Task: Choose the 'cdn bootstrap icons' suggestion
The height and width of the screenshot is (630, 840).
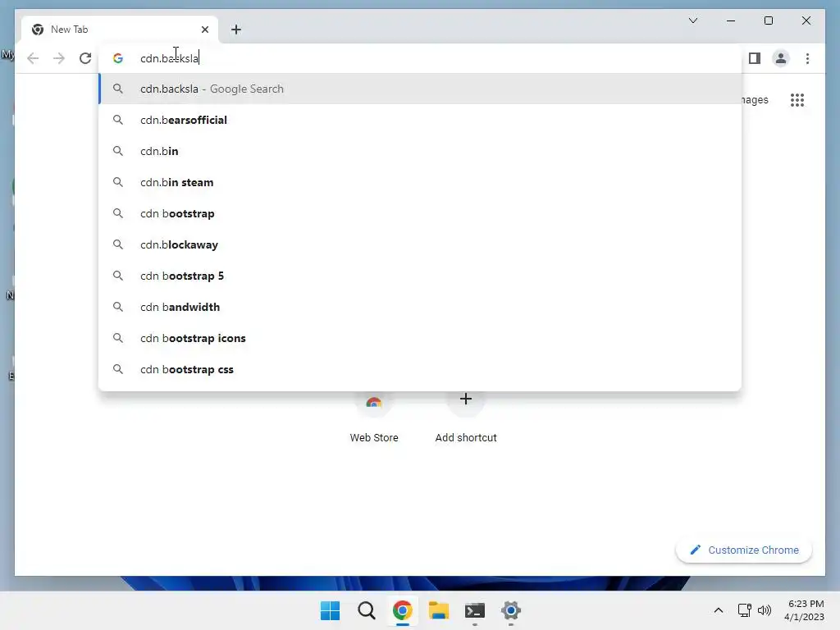Action: point(420,338)
